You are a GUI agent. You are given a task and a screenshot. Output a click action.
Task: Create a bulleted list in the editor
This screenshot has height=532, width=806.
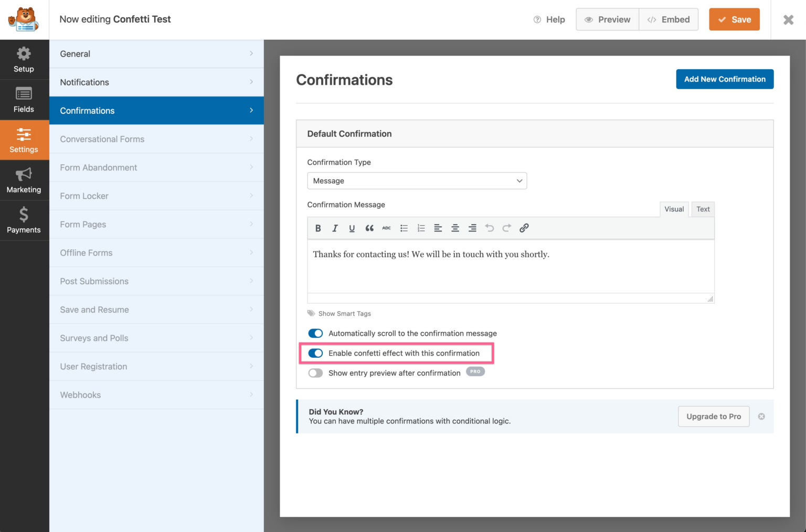click(x=404, y=228)
